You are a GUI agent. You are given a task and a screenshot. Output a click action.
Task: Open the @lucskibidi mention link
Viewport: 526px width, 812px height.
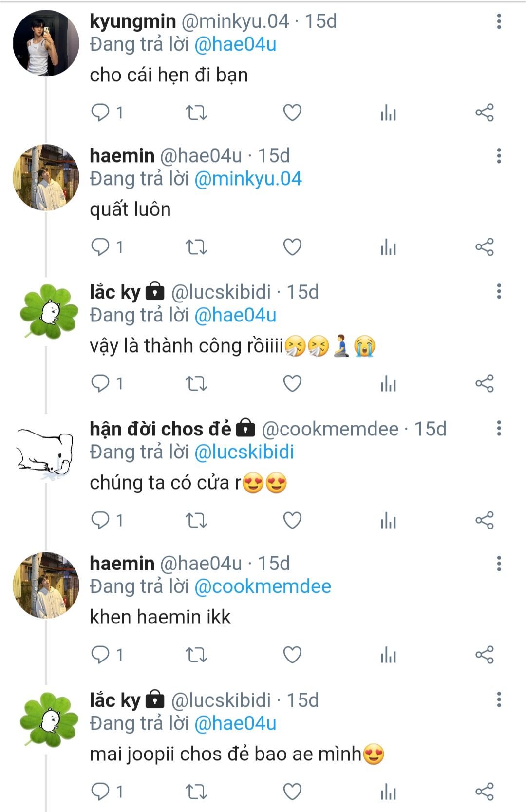(244, 452)
